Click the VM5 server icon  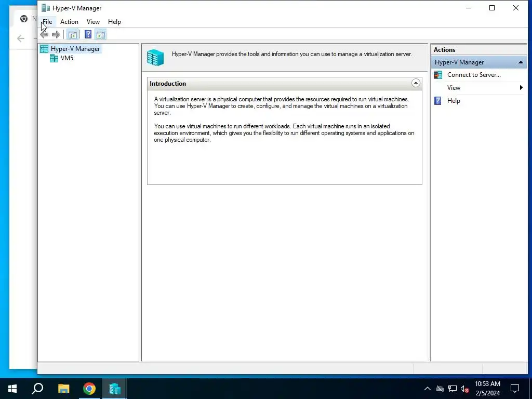[x=54, y=58]
